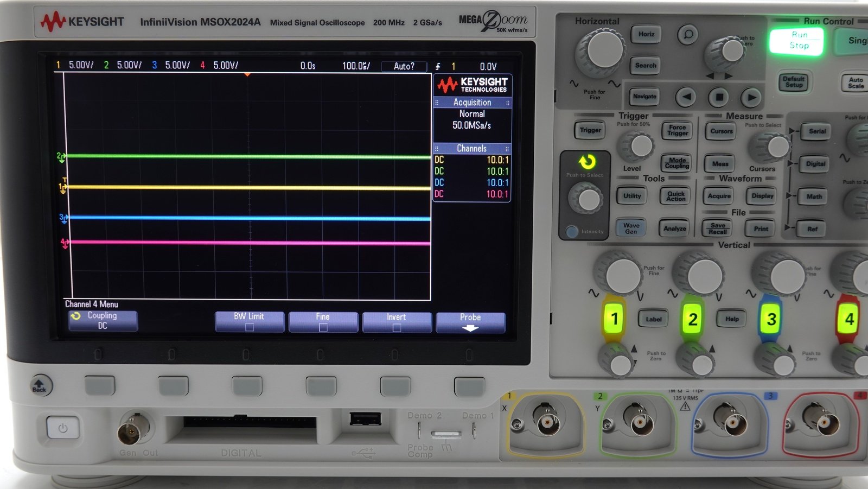Click the front-panel USB port
Screen dimensions: 868x489
click(x=365, y=418)
